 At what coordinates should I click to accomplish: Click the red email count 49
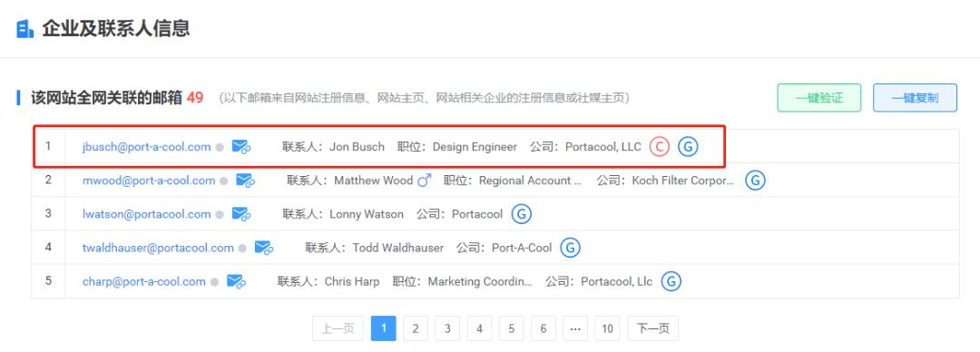[195, 98]
